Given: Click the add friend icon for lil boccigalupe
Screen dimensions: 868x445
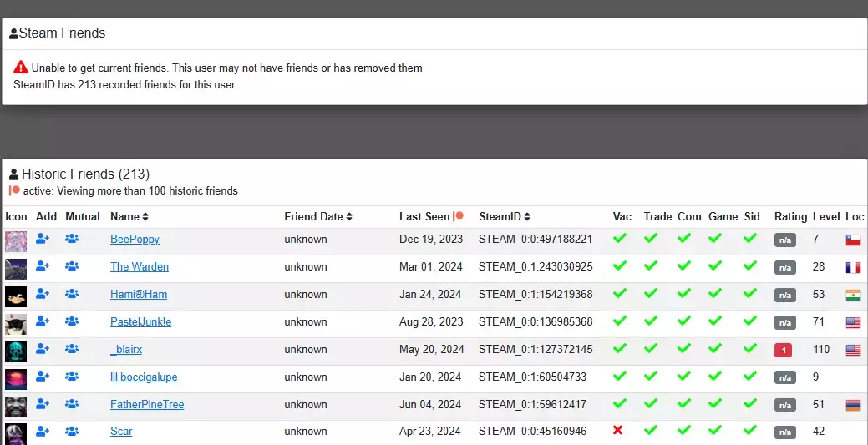Looking at the screenshot, I should tap(43, 376).
